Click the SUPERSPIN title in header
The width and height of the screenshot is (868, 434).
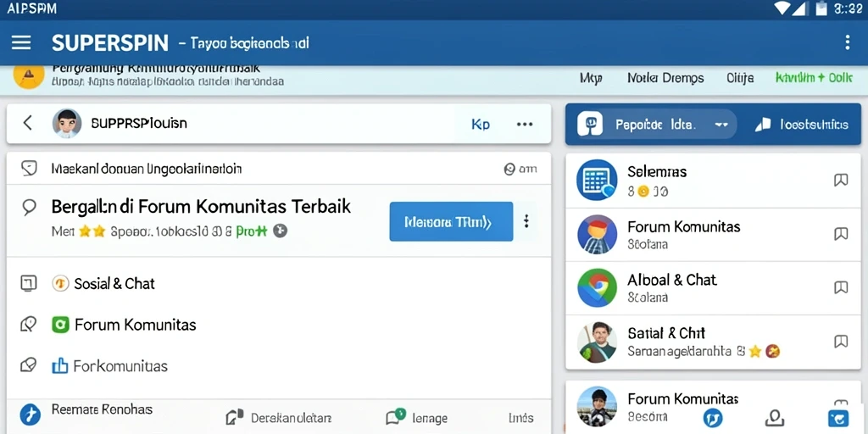[110, 42]
